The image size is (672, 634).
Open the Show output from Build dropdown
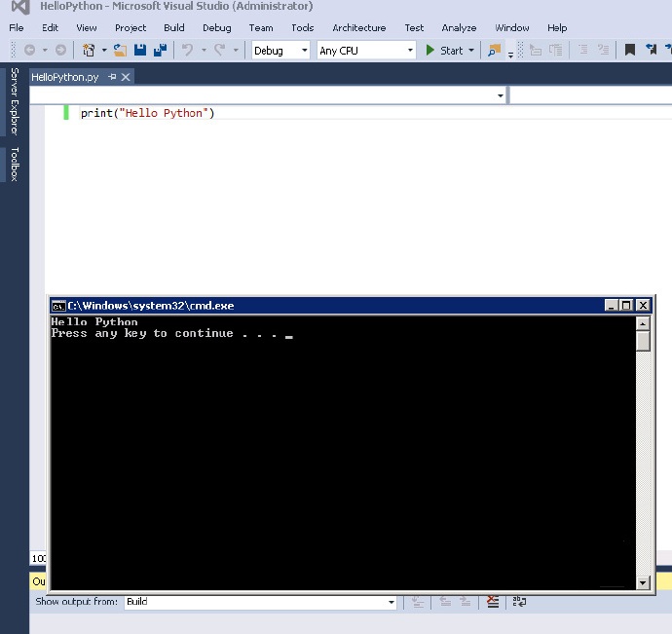point(392,602)
